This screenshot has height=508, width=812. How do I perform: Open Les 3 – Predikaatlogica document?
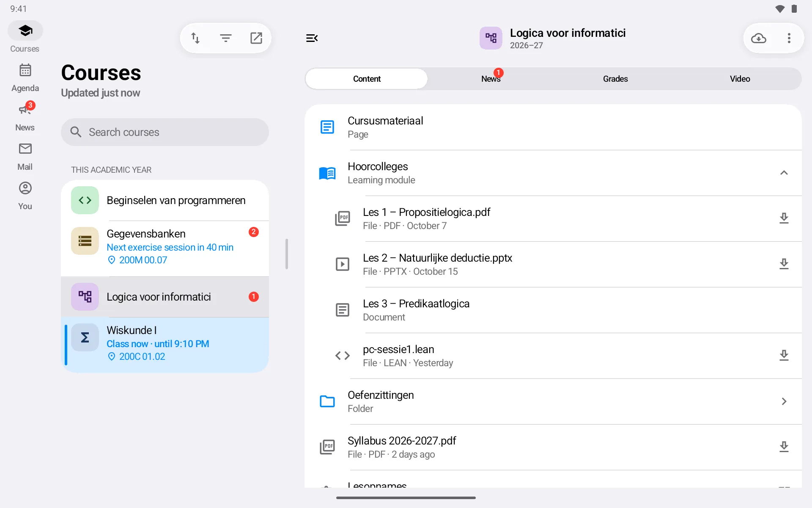click(x=553, y=310)
